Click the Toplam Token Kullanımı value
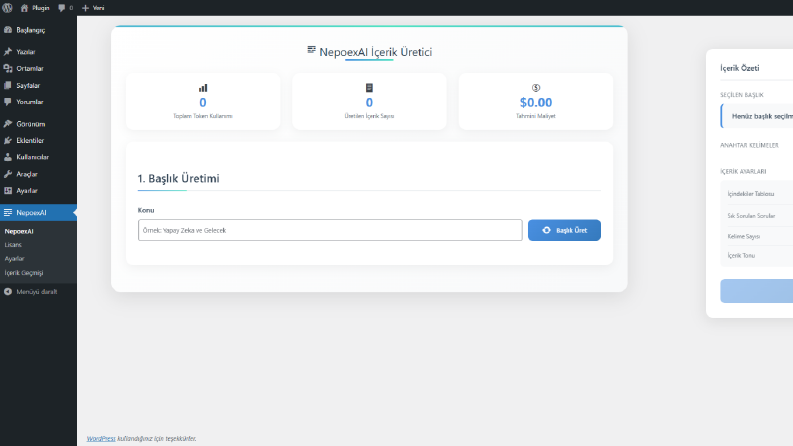The height and width of the screenshot is (446, 793). tap(203, 102)
